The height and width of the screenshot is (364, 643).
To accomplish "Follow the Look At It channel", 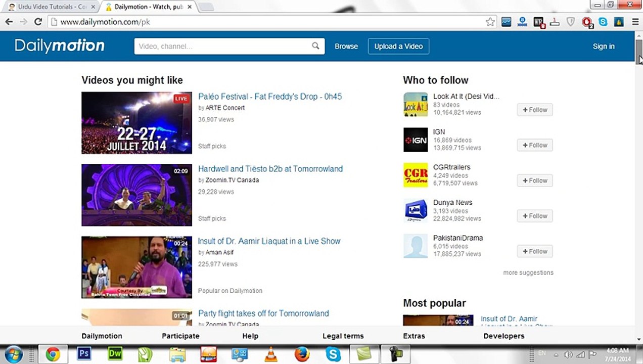I will click(535, 110).
